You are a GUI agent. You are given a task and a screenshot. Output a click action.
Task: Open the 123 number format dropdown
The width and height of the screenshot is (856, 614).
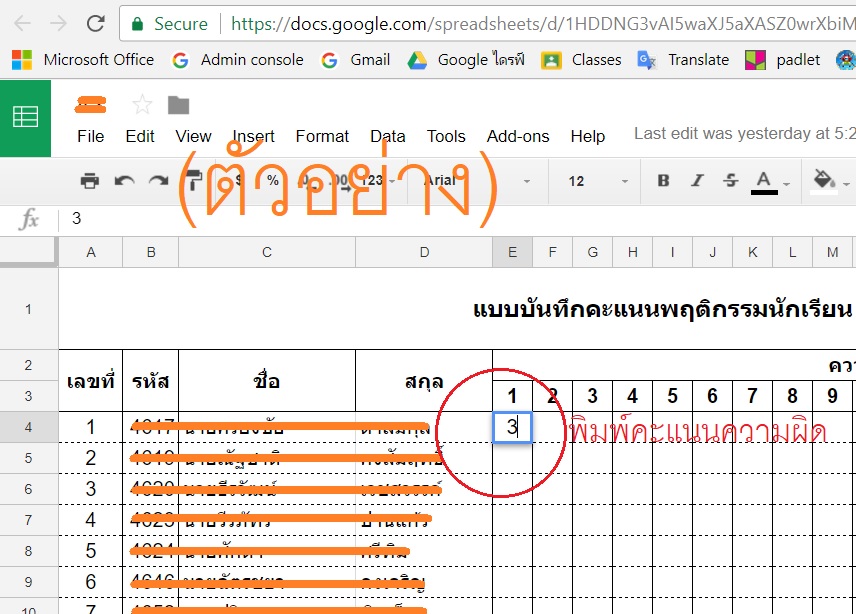click(376, 181)
